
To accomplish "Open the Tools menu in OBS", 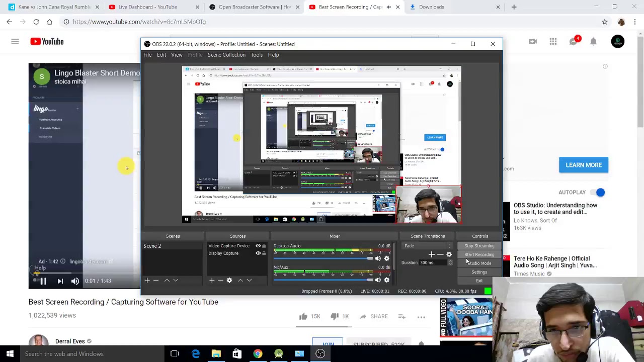I will click(257, 55).
